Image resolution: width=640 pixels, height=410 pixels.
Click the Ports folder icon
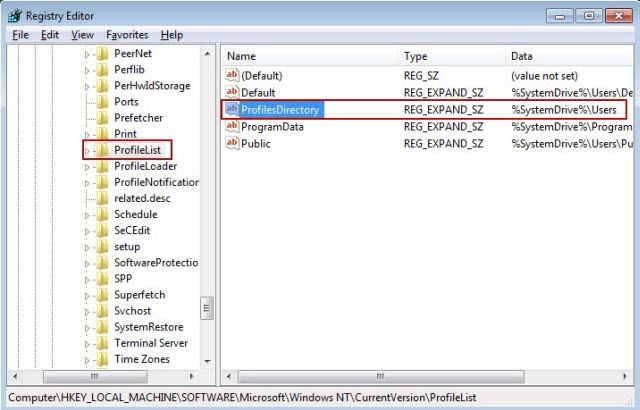pos(102,102)
